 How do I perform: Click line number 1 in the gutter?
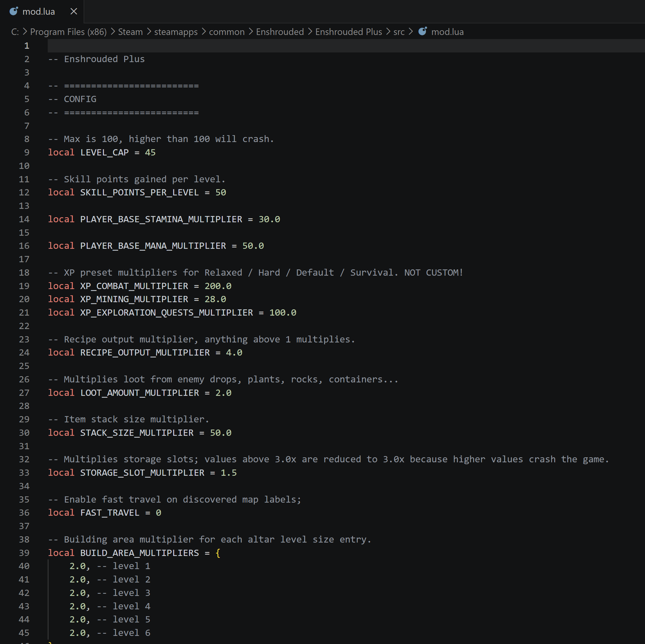pos(27,46)
